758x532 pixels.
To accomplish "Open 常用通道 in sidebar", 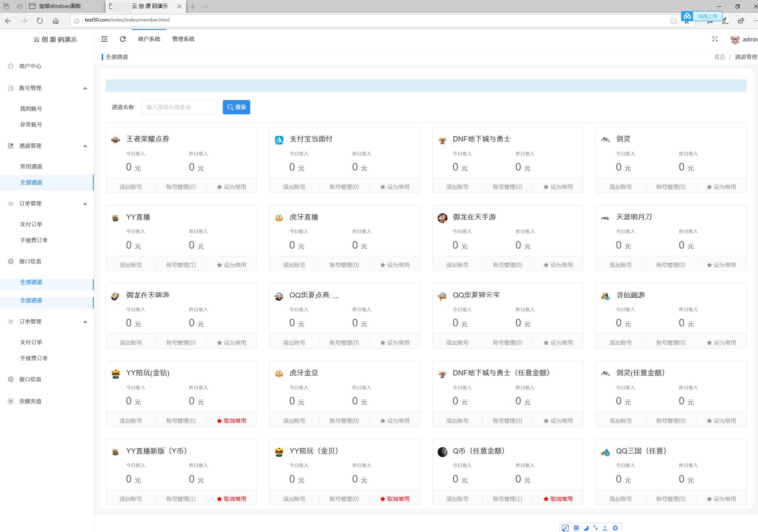I will [x=31, y=167].
